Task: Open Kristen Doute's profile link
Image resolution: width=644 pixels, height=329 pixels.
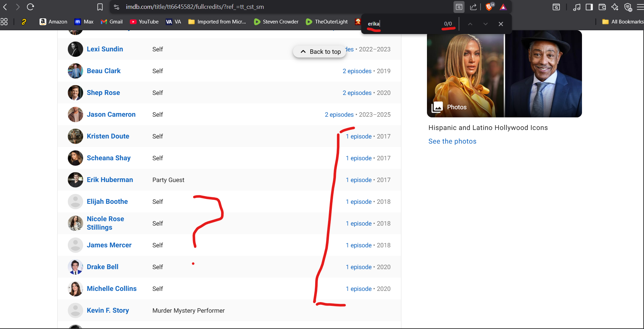Action: (108, 136)
